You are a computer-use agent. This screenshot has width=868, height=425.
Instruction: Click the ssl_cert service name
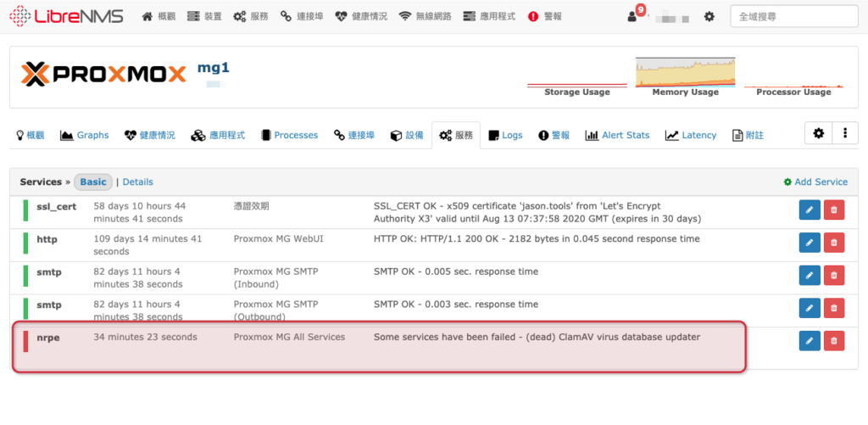pyautogui.click(x=57, y=207)
